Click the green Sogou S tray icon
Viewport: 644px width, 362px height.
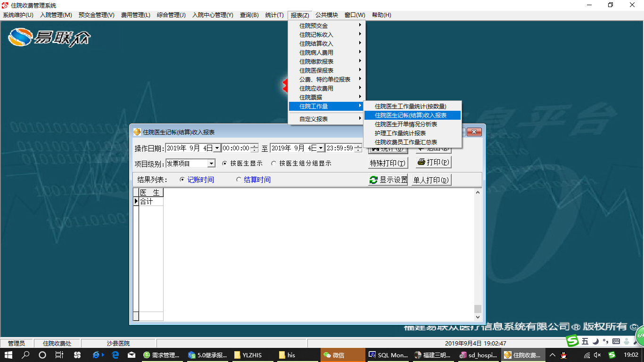pyautogui.click(x=612, y=355)
